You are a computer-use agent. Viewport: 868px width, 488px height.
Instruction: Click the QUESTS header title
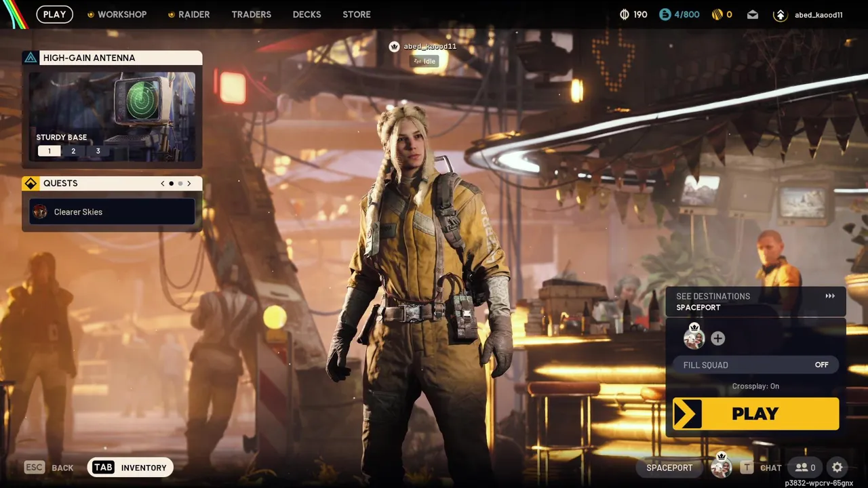(60, 184)
